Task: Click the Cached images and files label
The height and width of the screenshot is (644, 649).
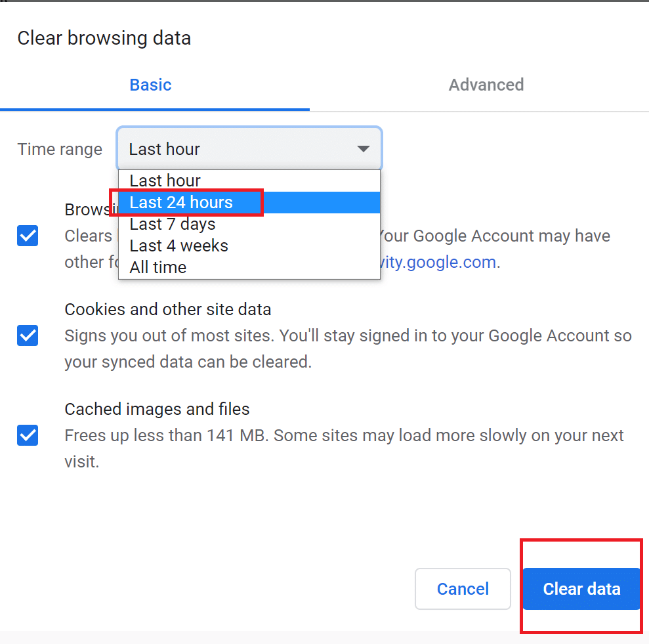Action: pos(157,409)
